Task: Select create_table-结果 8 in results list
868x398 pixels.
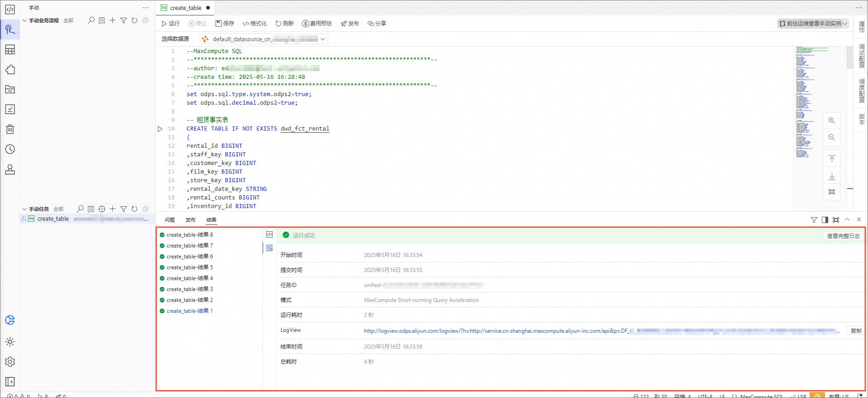Action: [x=190, y=235]
